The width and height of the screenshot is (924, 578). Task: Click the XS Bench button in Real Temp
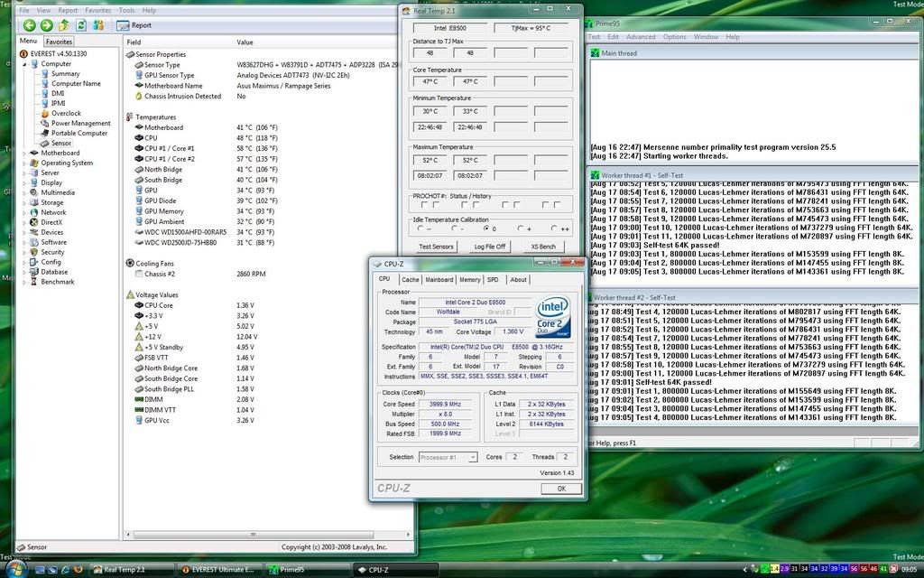click(x=543, y=247)
